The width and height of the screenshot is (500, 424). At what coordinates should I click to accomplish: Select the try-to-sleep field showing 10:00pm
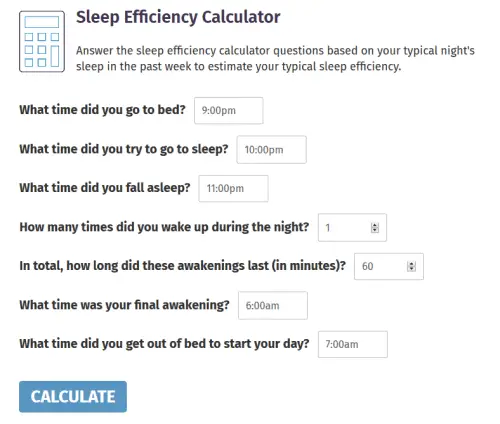click(271, 150)
